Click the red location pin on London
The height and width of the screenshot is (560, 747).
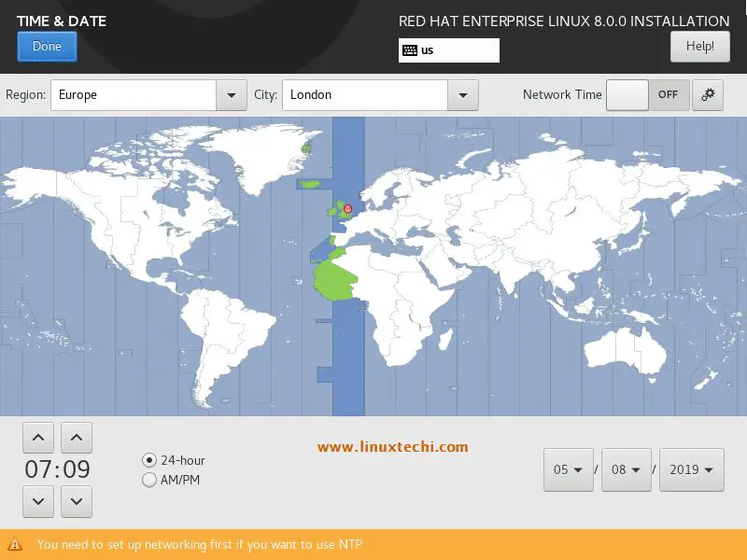pyautogui.click(x=347, y=210)
